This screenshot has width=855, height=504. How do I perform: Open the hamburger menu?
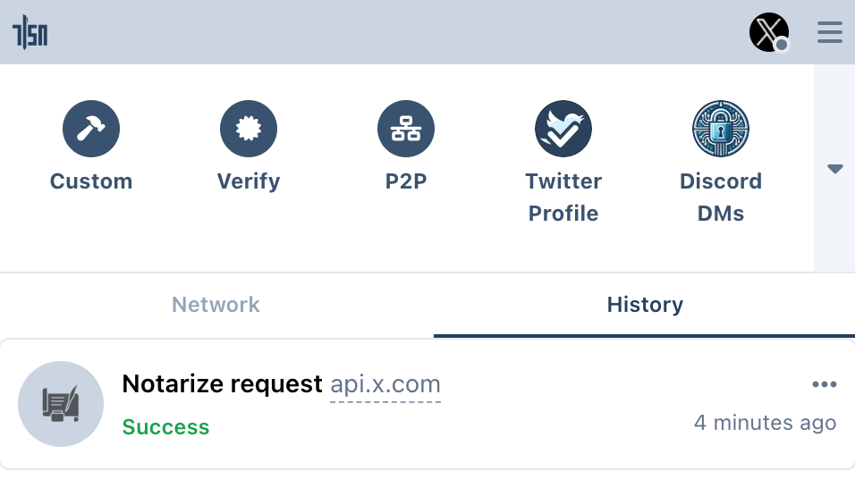pyautogui.click(x=830, y=33)
